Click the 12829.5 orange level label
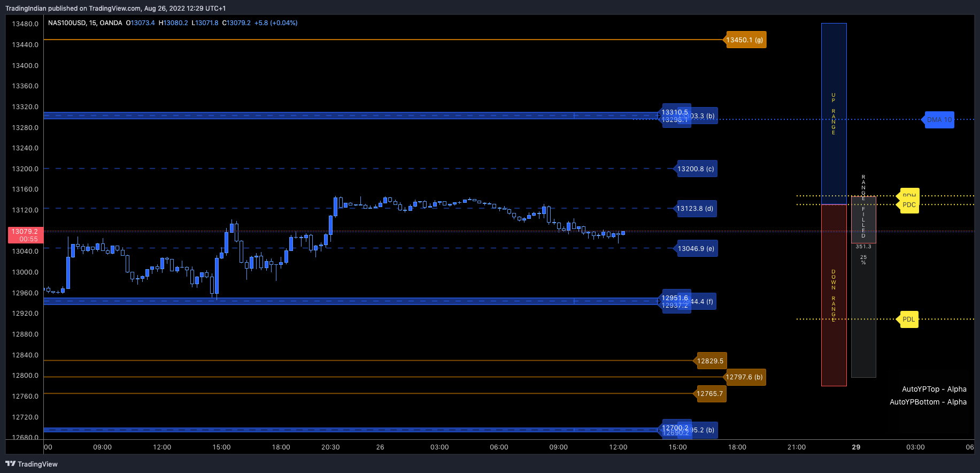The height and width of the screenshot is (473, 980). pos(710,361)
